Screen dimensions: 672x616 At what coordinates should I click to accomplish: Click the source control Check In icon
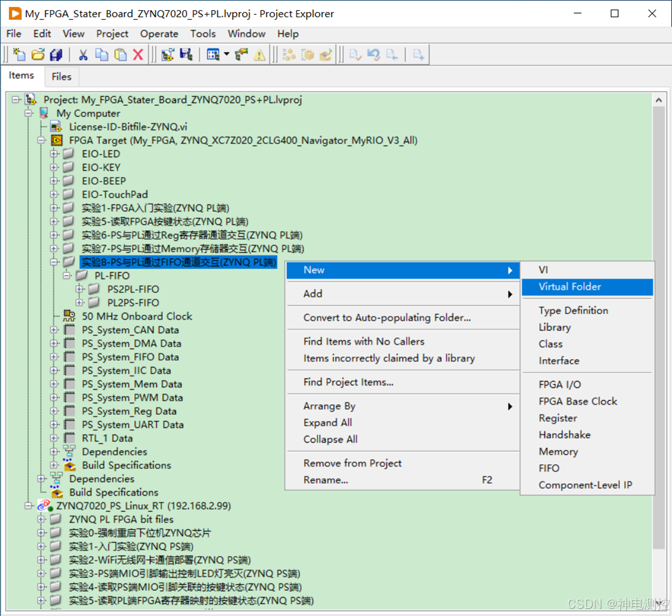point(355,54)
